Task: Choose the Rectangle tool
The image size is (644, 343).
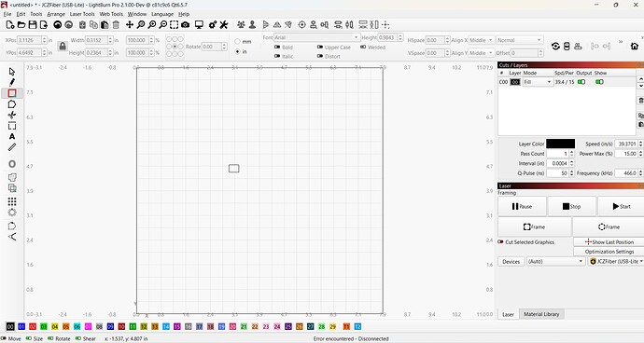Action: [x=12, y=93]
